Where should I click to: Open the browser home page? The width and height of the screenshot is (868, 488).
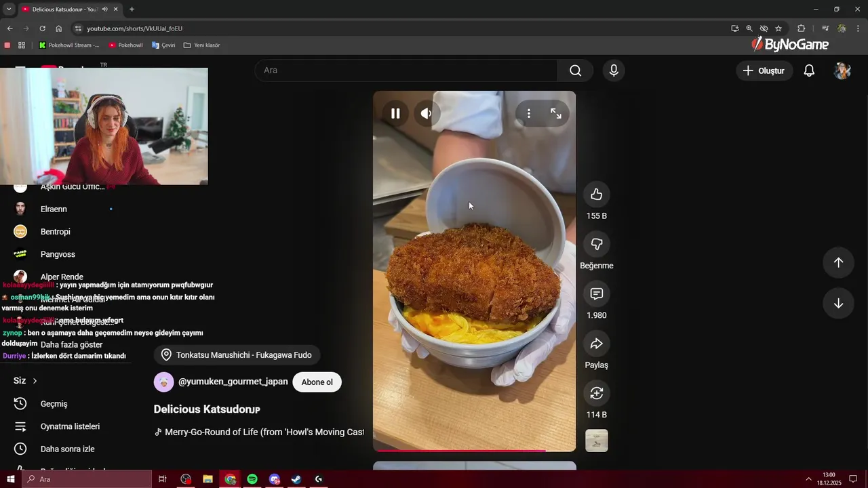[x=58, y=28]
